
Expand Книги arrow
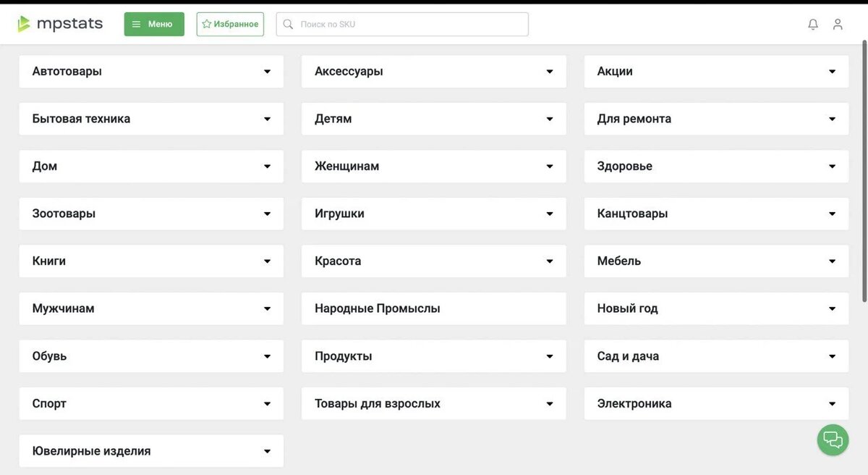coord(267,261)
